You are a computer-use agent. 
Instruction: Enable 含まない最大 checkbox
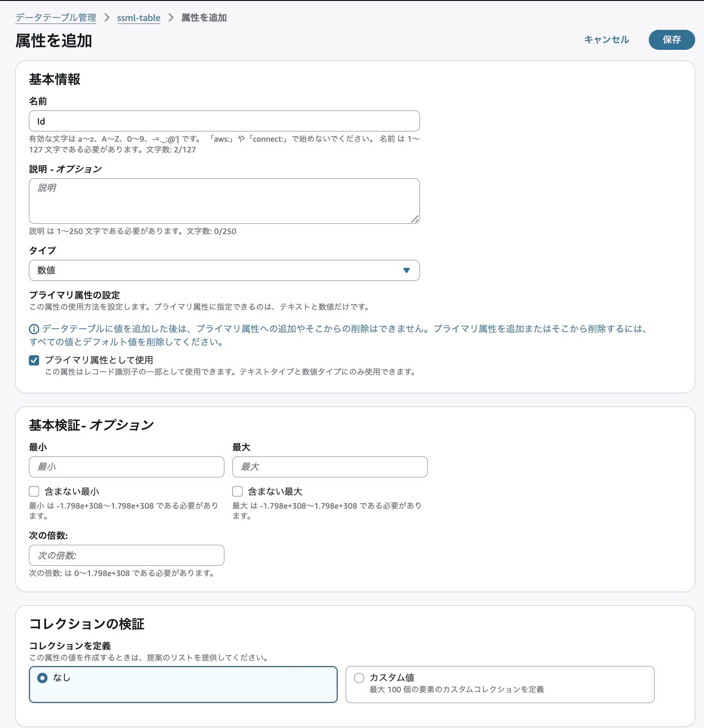pos(238,492)
